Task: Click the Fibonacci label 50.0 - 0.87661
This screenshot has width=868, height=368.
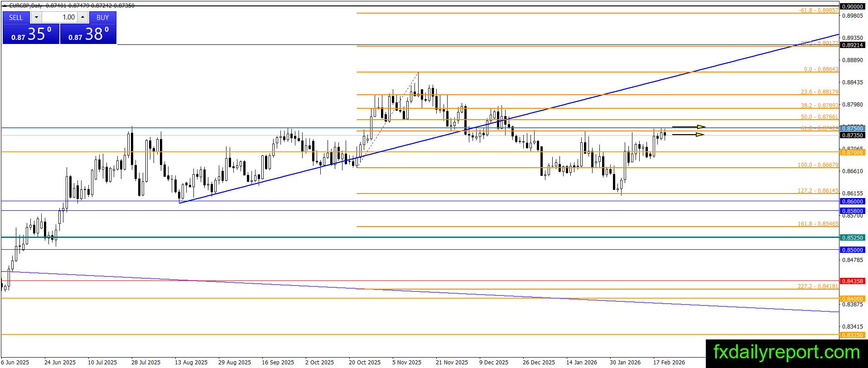Action: point(820,117)
